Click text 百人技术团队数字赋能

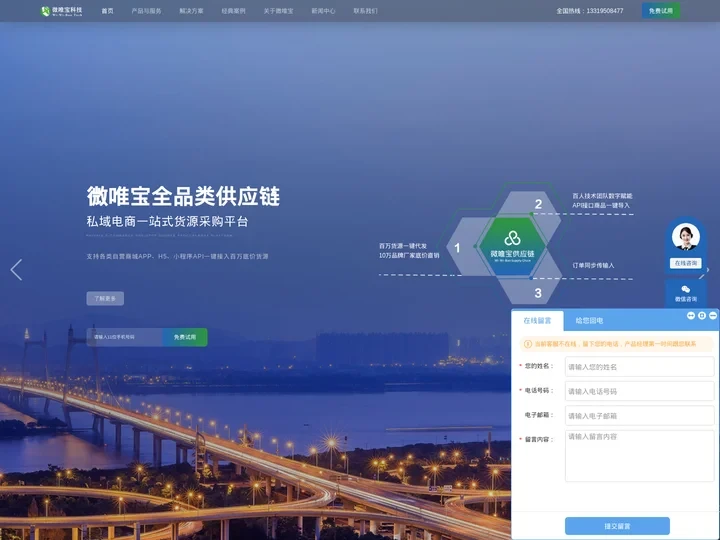pos(602,196)
